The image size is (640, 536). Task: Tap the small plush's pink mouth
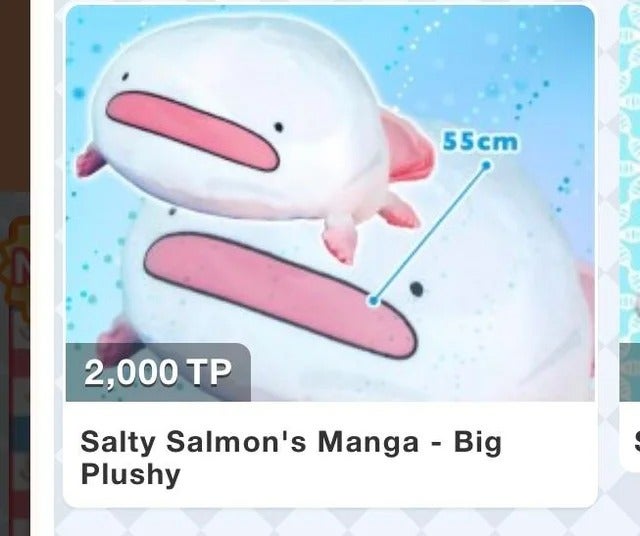(192, 131)
